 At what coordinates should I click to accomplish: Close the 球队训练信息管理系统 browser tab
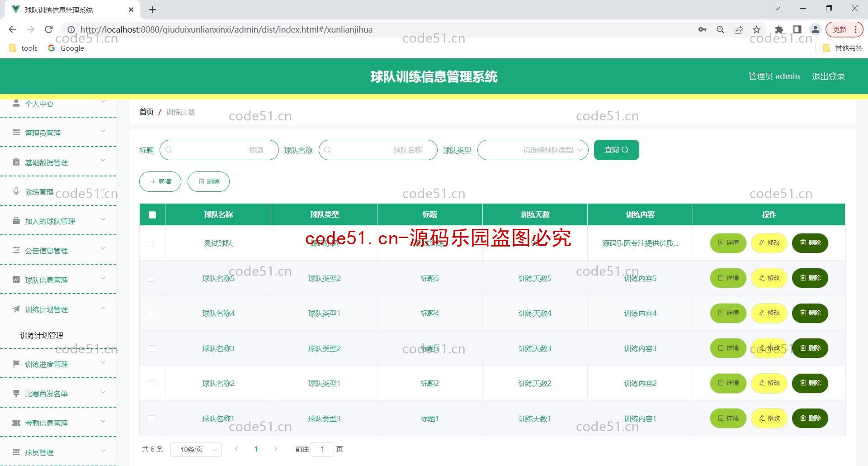131,10
